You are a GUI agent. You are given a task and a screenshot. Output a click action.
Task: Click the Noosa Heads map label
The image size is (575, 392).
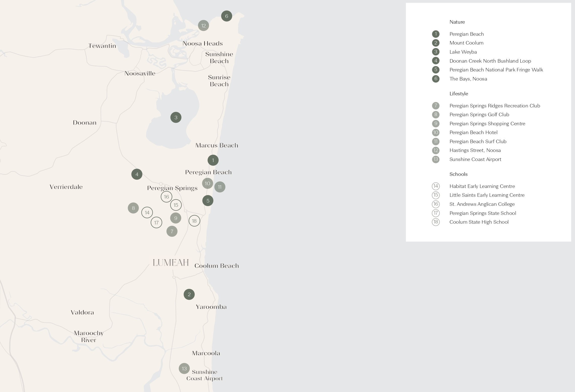click(202, 44)
